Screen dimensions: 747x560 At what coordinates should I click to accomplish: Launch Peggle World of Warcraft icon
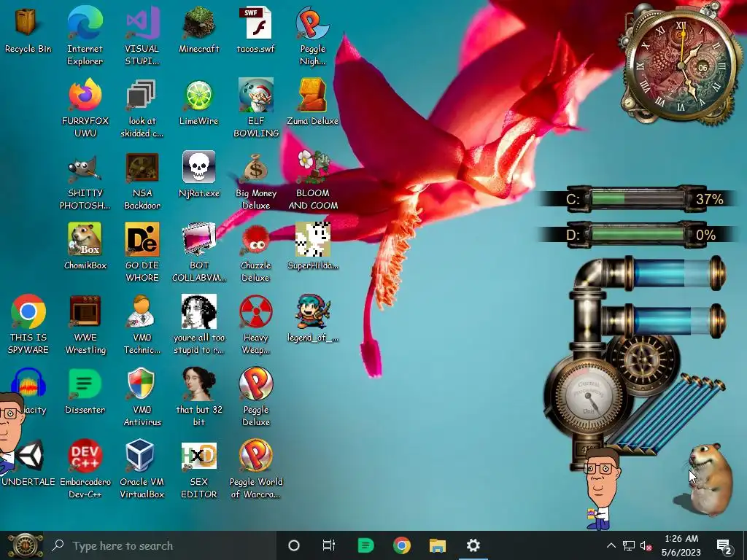tap(256, 456)
